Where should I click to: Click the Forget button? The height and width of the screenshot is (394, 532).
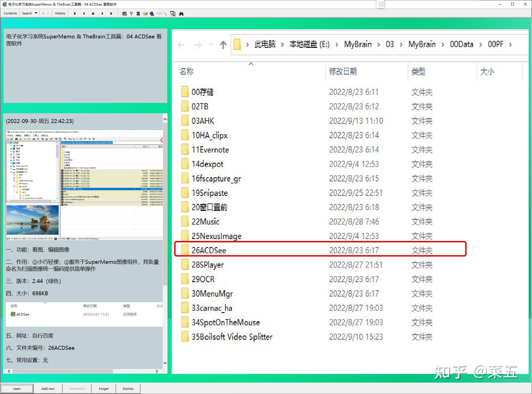pos(104,389)
